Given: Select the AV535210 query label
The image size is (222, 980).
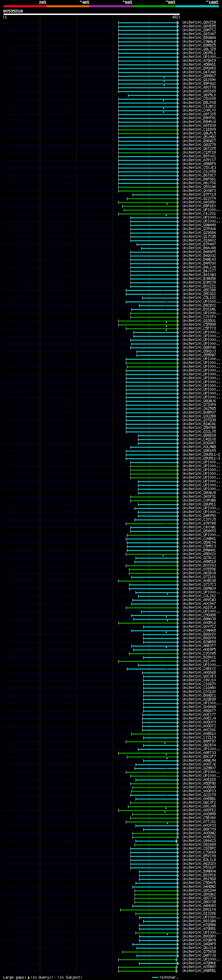Looking at the screenshot, I should pos(13,11).
